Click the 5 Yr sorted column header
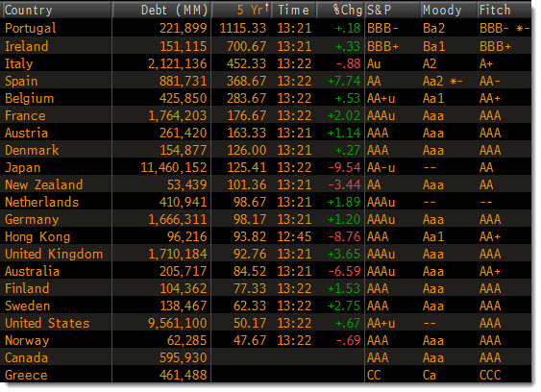Image resolution: width=541 pixels, height=392 pixels. coord(241,10)
